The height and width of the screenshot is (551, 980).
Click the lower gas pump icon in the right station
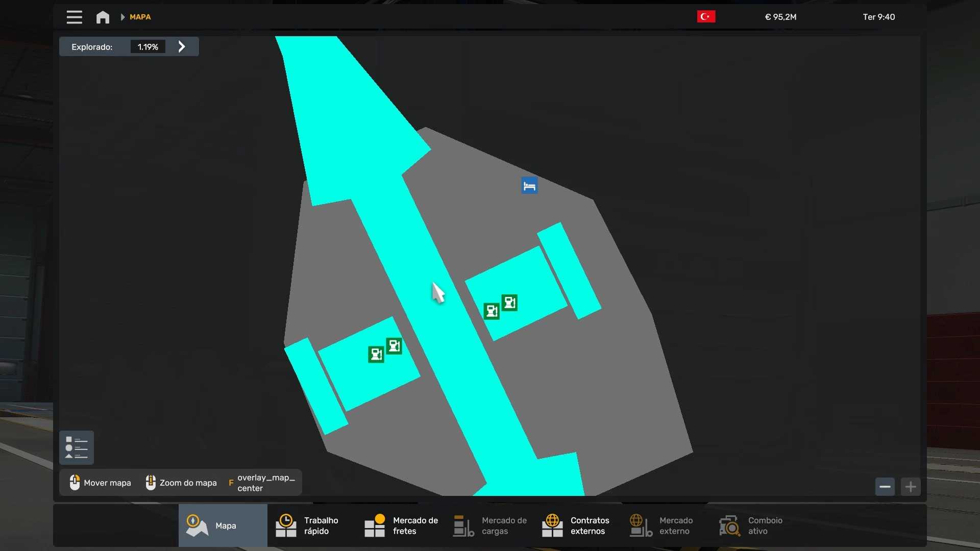tap(492, 311)
